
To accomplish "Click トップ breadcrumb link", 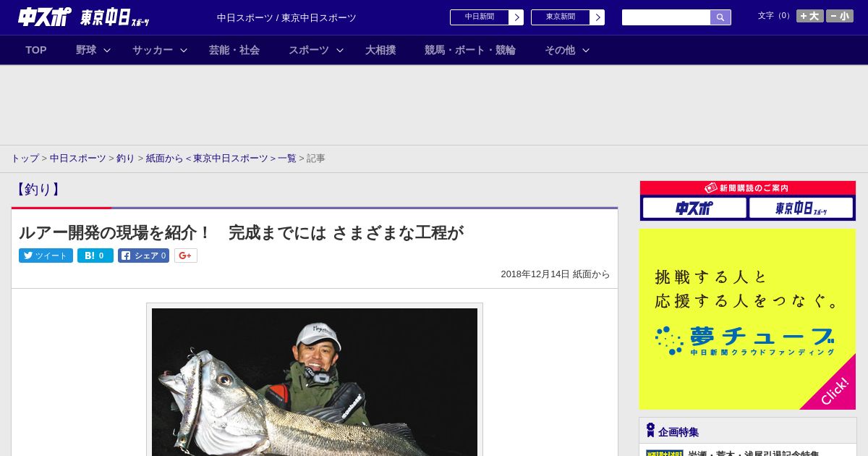I will tap(25, 158).
